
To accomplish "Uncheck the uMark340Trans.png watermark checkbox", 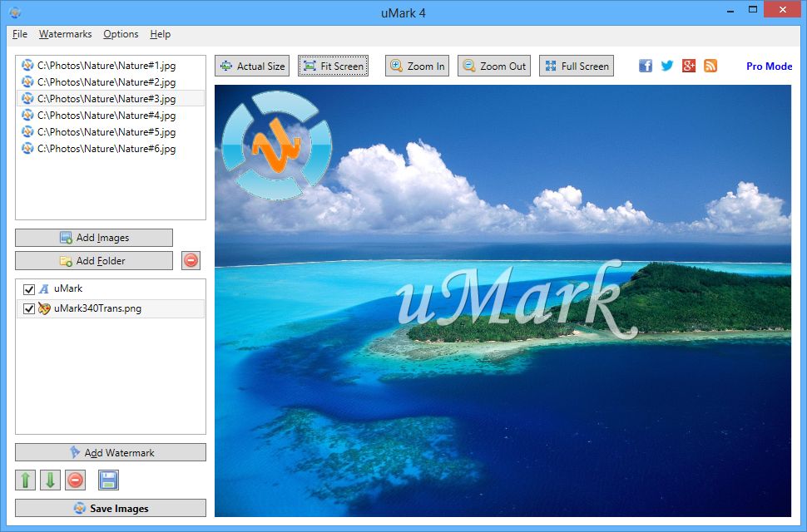I will pos(29,309).
